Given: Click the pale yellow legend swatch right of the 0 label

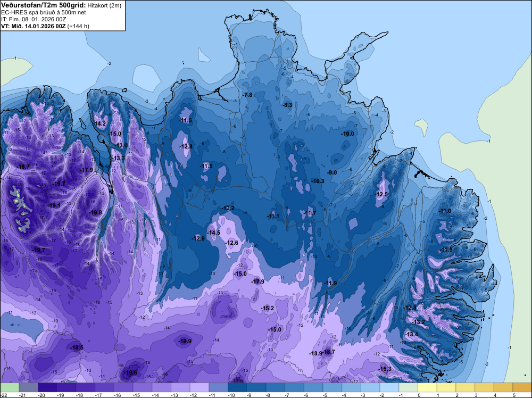Looking at the screenshot, I should pyautogui.click(x=428, y=387).
